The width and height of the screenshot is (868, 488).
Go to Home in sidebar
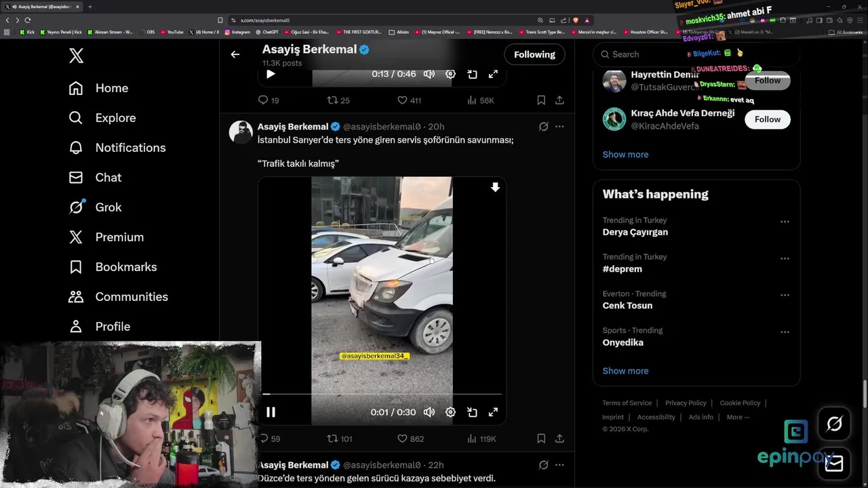point(98,88)
